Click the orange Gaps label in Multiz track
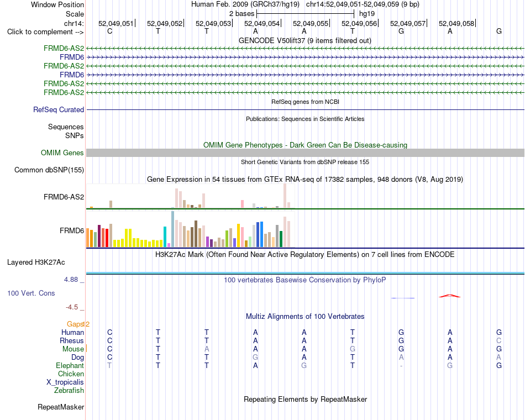 [75, 324]
